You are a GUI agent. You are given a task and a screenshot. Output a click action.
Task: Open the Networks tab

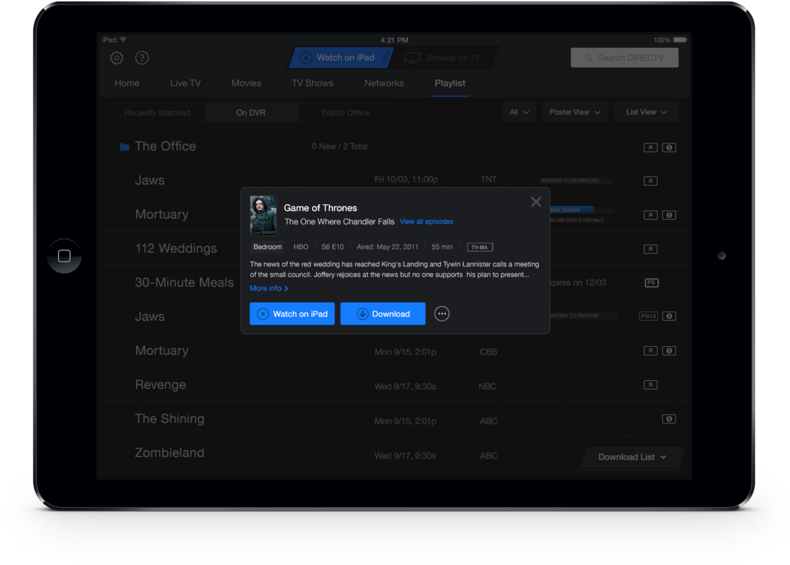click(x=384, y=83)
